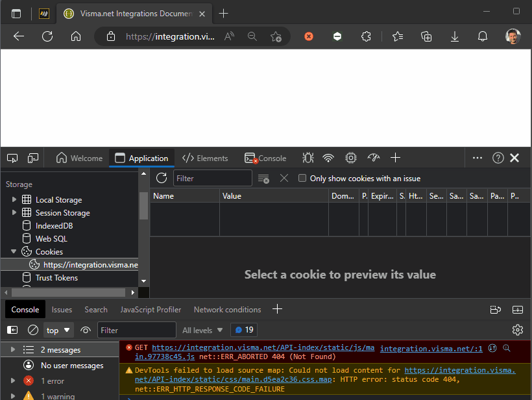This screenshot has height=400, width=532.
Task: Open the JavaScript Profiler drawer tab
Action: pos(151,310)
